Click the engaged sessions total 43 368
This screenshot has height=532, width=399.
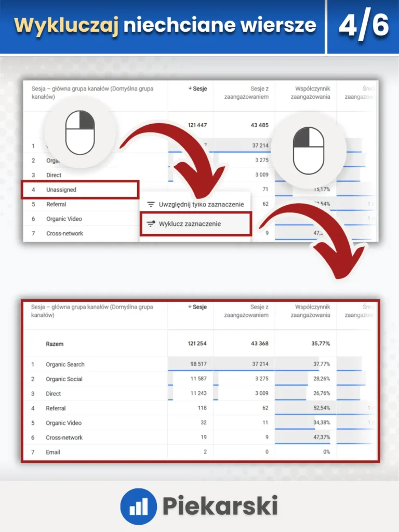(260, 343)
